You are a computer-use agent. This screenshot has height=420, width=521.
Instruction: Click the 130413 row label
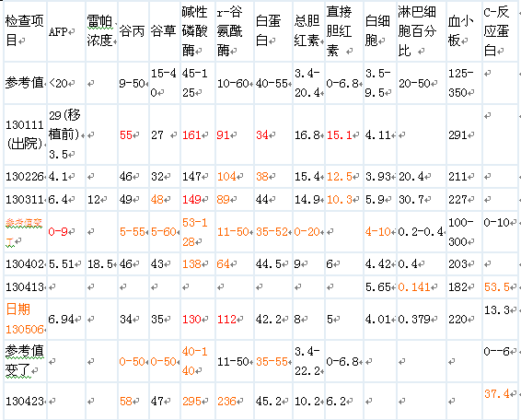(25, 286)
